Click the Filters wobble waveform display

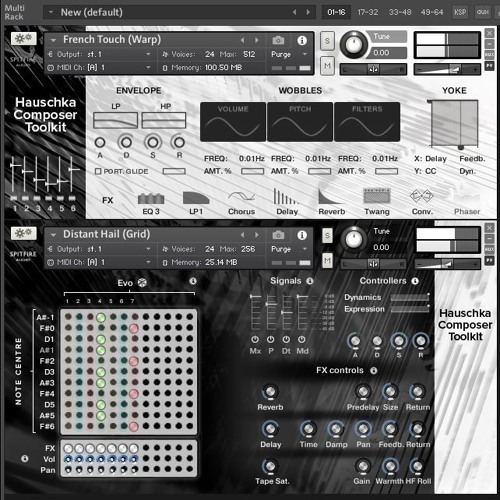coord(367,122)
